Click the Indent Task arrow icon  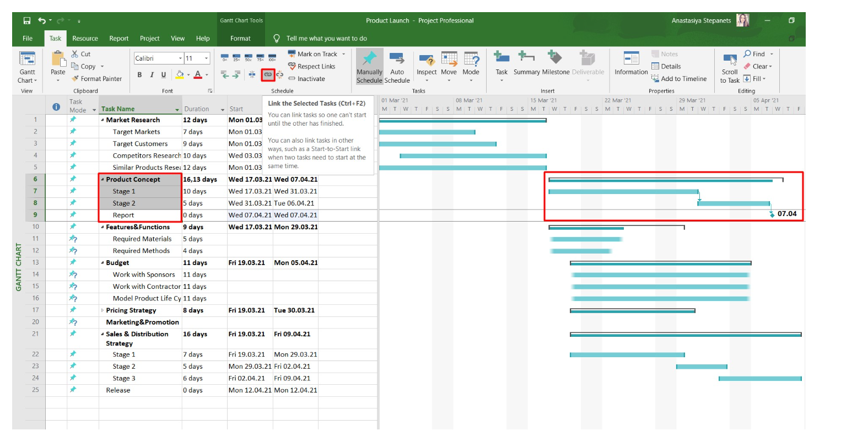coord(236,74)
